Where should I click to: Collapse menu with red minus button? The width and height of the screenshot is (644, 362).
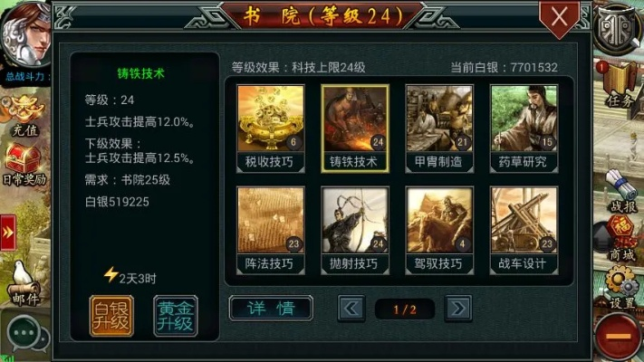click(618, 336)
